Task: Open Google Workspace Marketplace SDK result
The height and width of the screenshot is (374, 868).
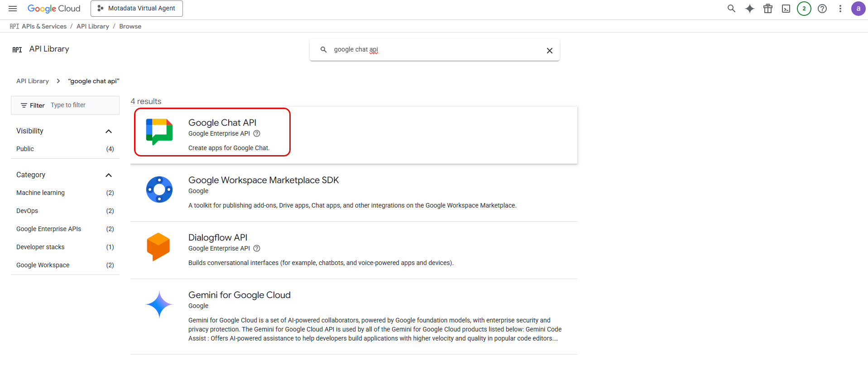Action: pos(264,180)
